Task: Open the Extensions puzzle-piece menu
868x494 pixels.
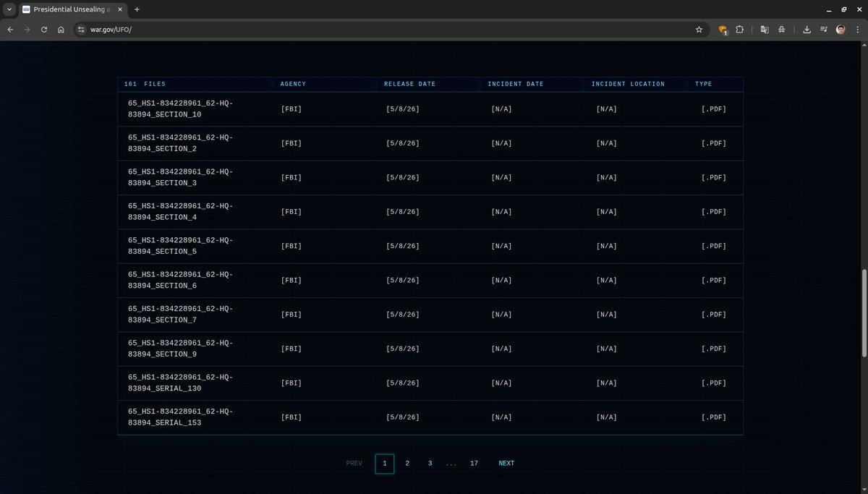Action: tap(740, 30)
